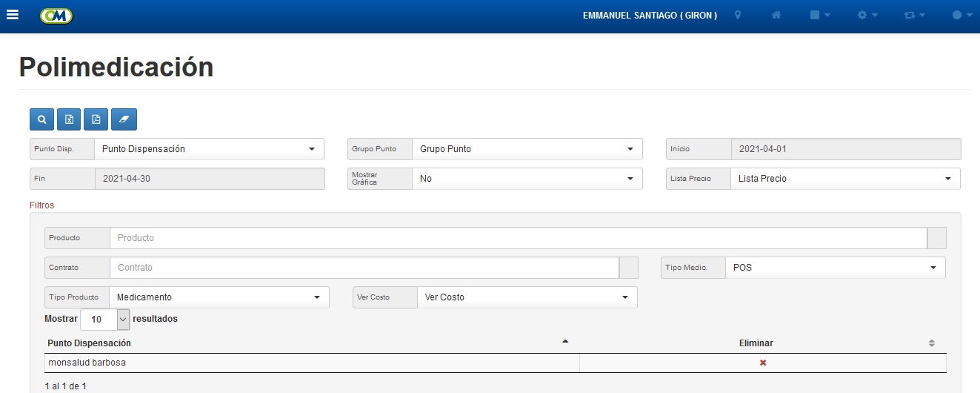Go to home via house icon

pyautogui.click(x=776, y=15)
